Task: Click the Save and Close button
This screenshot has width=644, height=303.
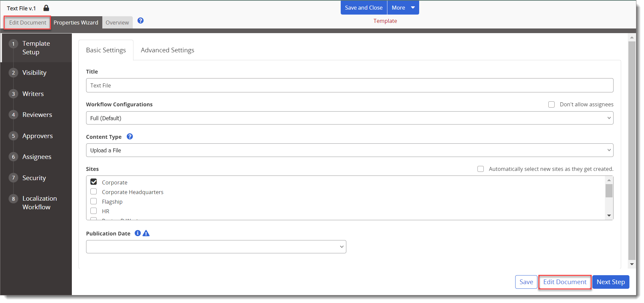Action: (x=364, y=7)
